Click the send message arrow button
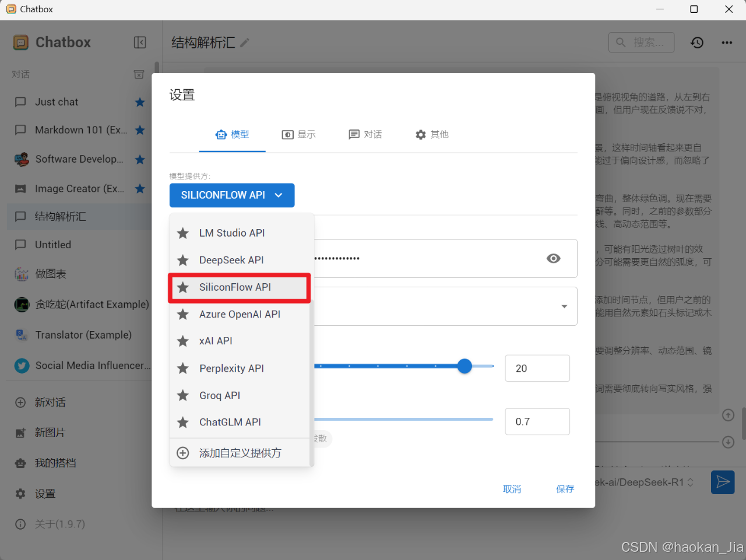Viewport: 746px width, 560px height. click(723, 482)
